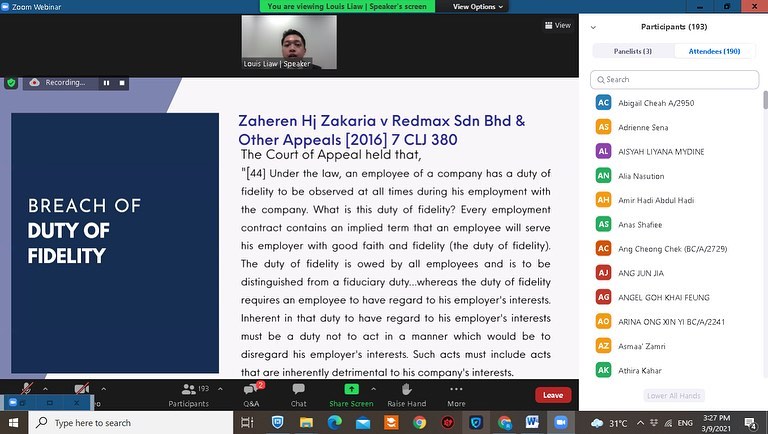Image resolution: width=768 pixels, height=434 pixels.
Task: Open the Chat panel
Action: tap(298, 390)
